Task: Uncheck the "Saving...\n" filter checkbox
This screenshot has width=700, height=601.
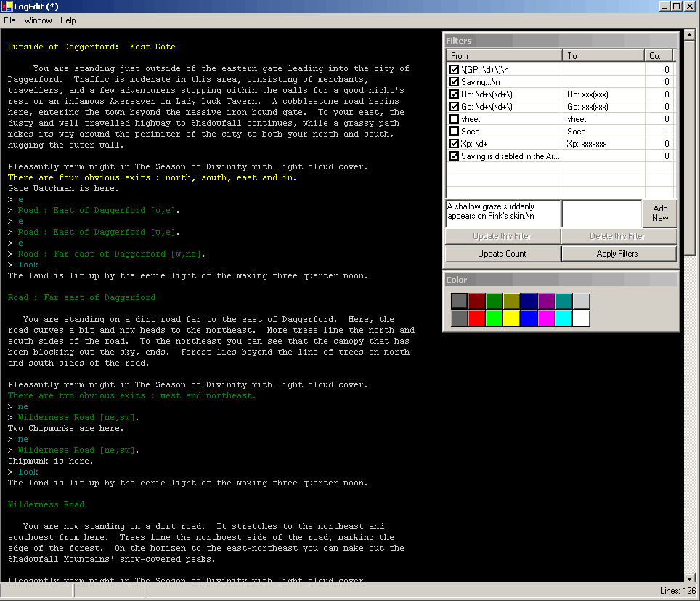Action: 454,82
